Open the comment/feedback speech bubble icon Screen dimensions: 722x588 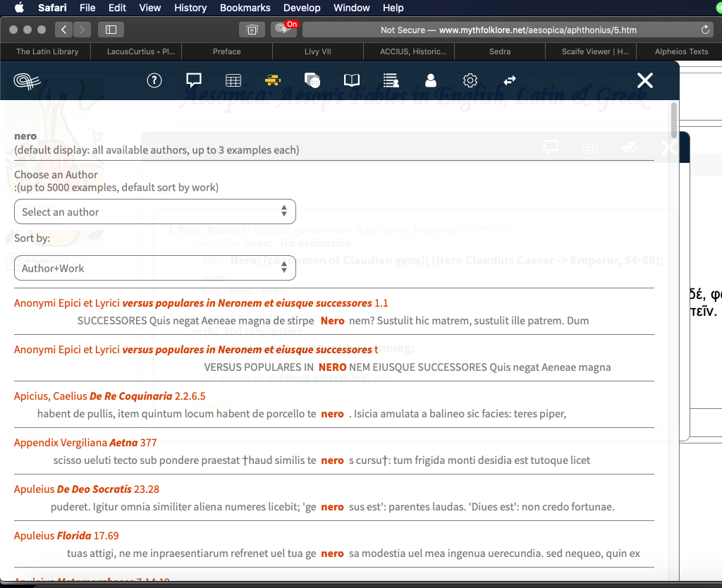[193, 80]
